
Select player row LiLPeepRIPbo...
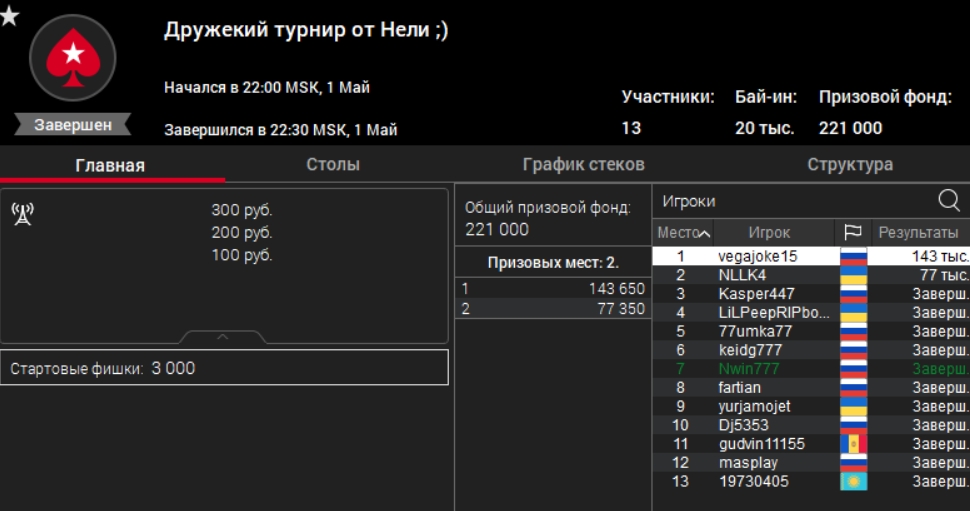coord(811,312)
